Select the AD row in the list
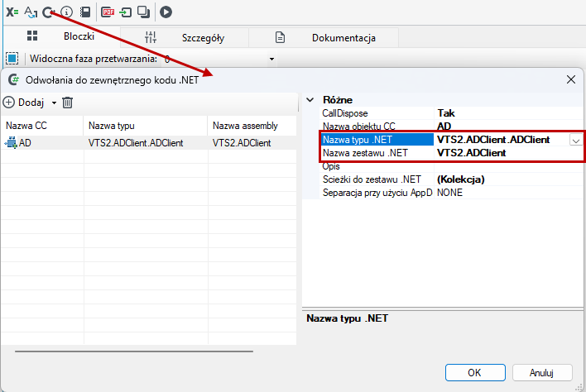 [149, 143]
